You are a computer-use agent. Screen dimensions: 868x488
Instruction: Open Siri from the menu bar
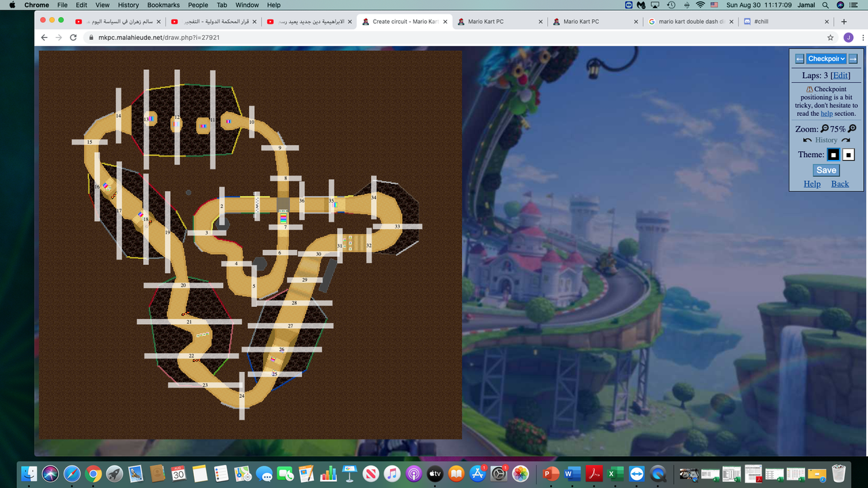click(841, 5)
